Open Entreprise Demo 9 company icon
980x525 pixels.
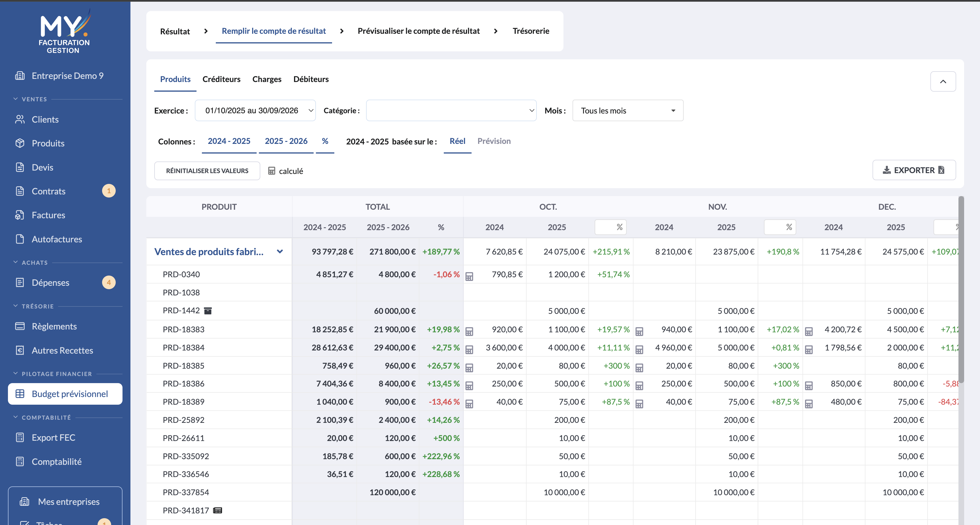[x=20, y=76]
